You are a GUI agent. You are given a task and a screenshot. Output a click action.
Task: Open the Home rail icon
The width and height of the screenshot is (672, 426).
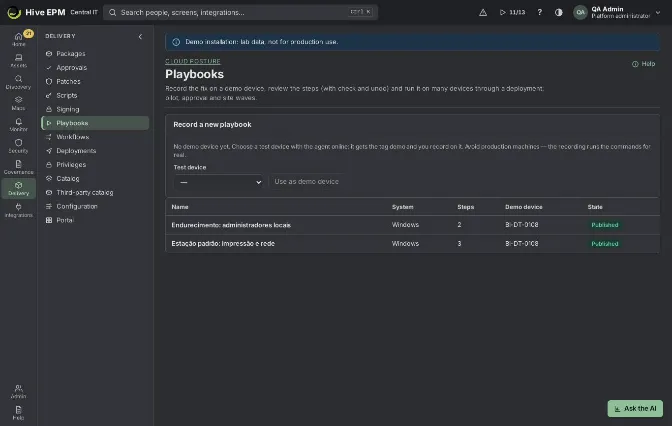(18, 39)
